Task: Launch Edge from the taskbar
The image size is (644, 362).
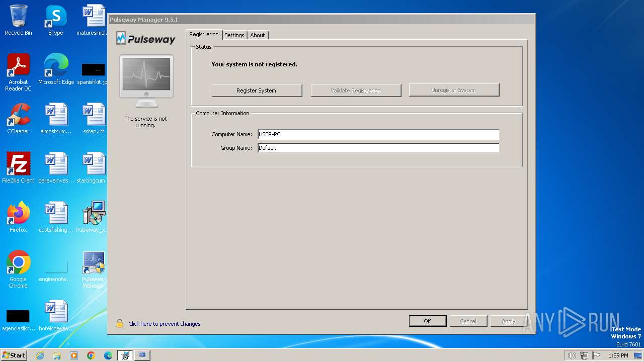Action: point(108,355)
